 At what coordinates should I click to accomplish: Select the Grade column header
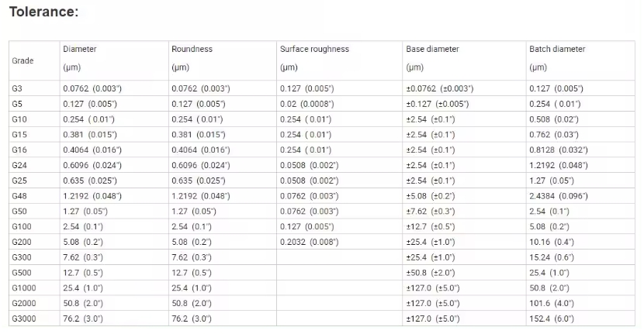23,60
